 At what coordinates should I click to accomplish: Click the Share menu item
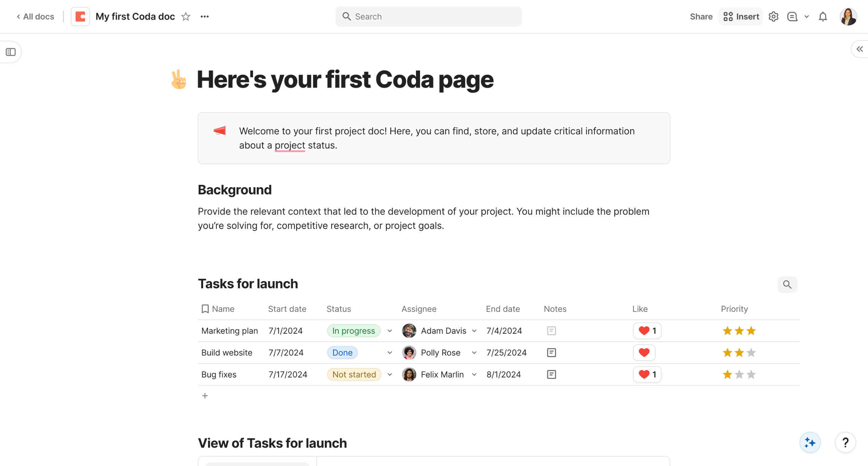[701, 17]
